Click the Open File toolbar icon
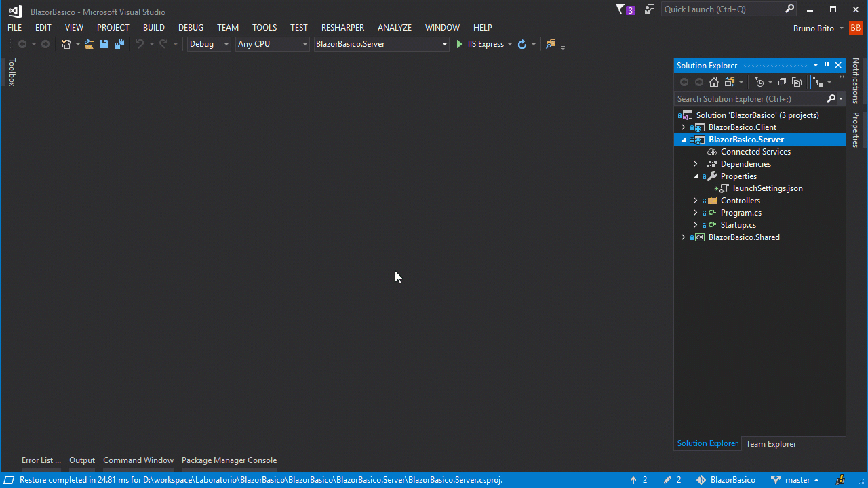 89,44
